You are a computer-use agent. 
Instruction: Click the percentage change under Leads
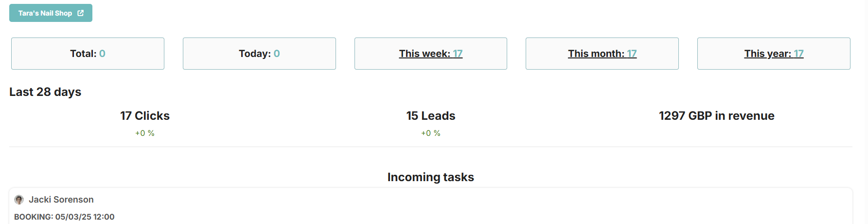pyautogui.click(x=431, y=133)
